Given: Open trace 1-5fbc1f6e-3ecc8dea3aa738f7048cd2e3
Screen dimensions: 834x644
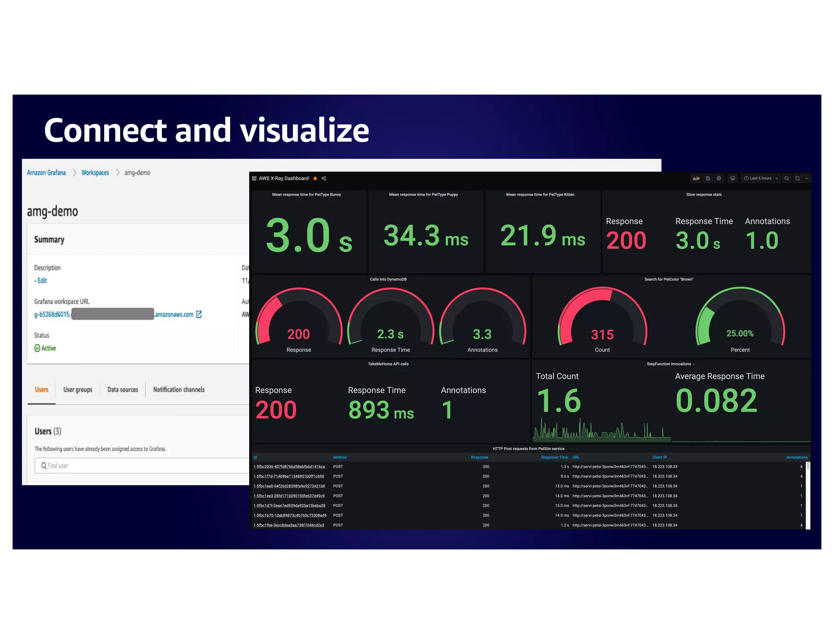Looking at the screenshot, I should click(x=289, y=525).
